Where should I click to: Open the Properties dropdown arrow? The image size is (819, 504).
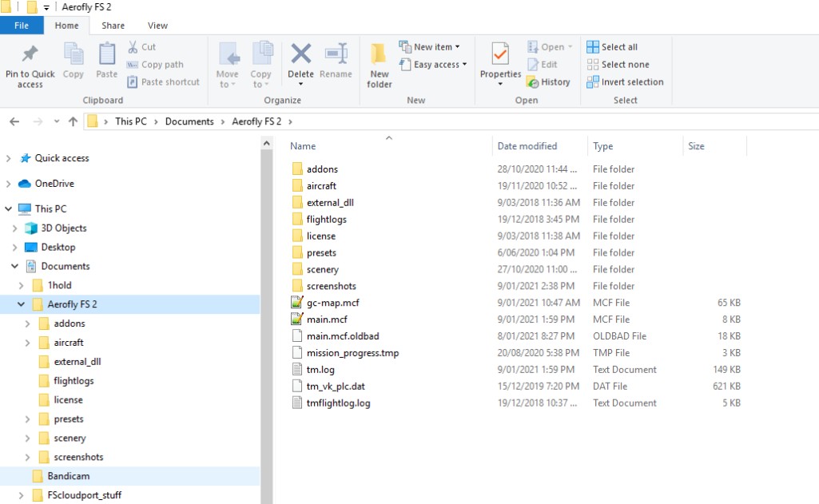[x=500, y=84]
